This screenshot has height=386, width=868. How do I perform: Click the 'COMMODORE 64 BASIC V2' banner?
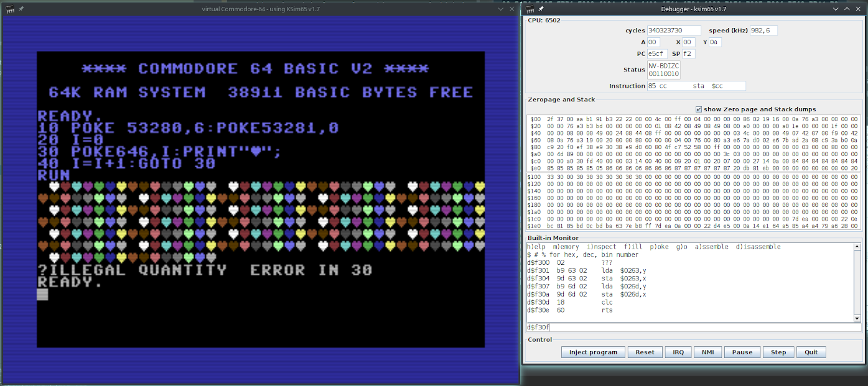[254, 68]
